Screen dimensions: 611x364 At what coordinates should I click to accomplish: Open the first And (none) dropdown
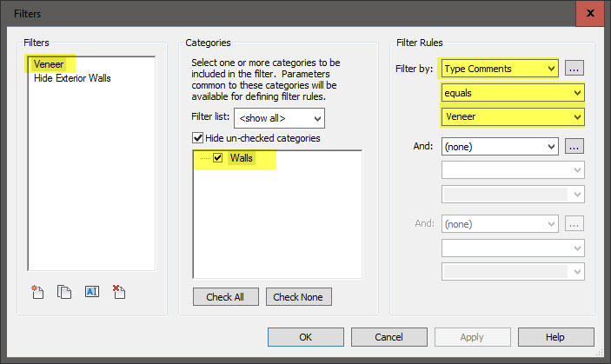[x=500, y=147]
